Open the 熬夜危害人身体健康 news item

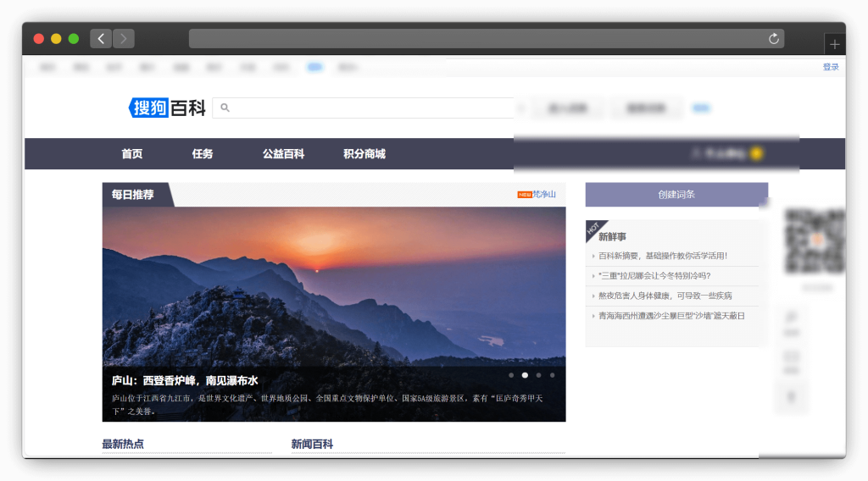click(665, 296)
